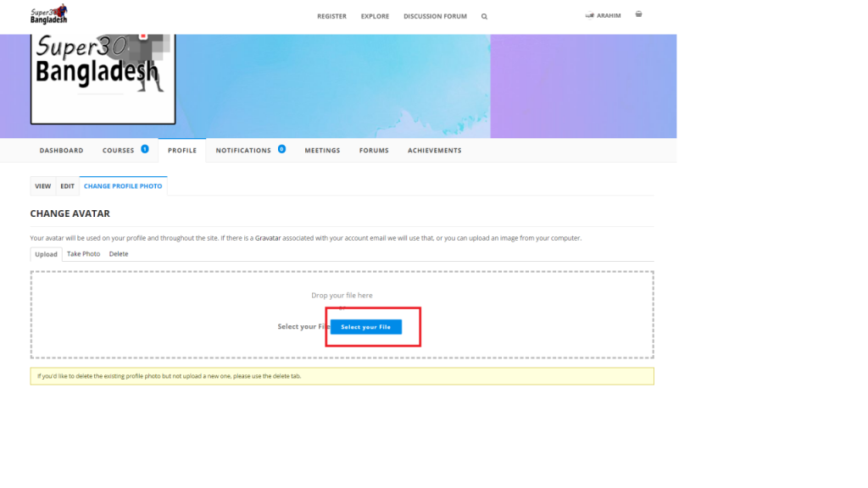Viewport: 868px width, 488px height.
Task: Open the Notifications tab
Action: click(243, 151)
